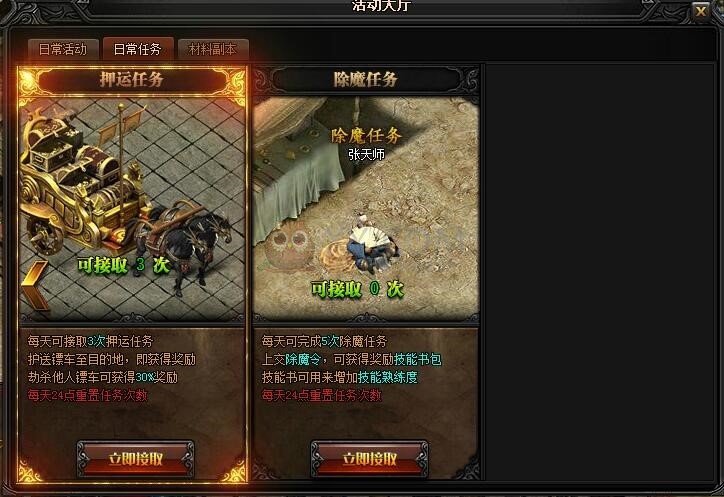Screen dimensions: 724x497
Task: Select the 日常任务 tab
Action: [138, 49]
